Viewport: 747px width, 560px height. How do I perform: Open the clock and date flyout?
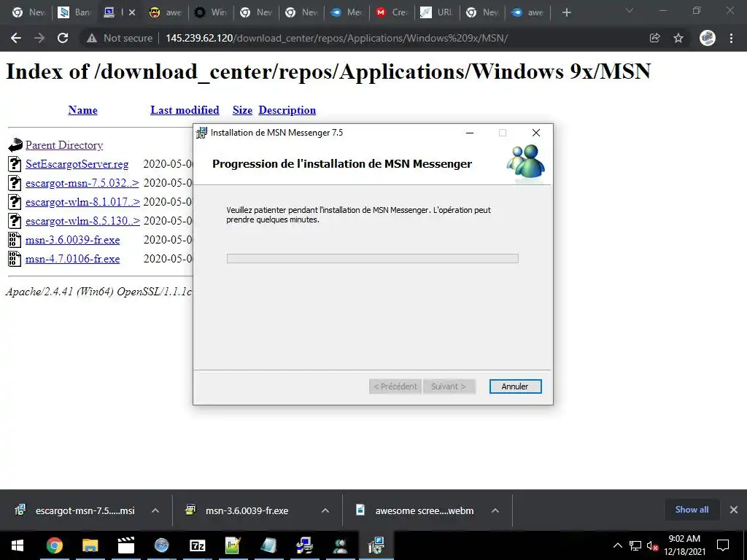[684, 545]
